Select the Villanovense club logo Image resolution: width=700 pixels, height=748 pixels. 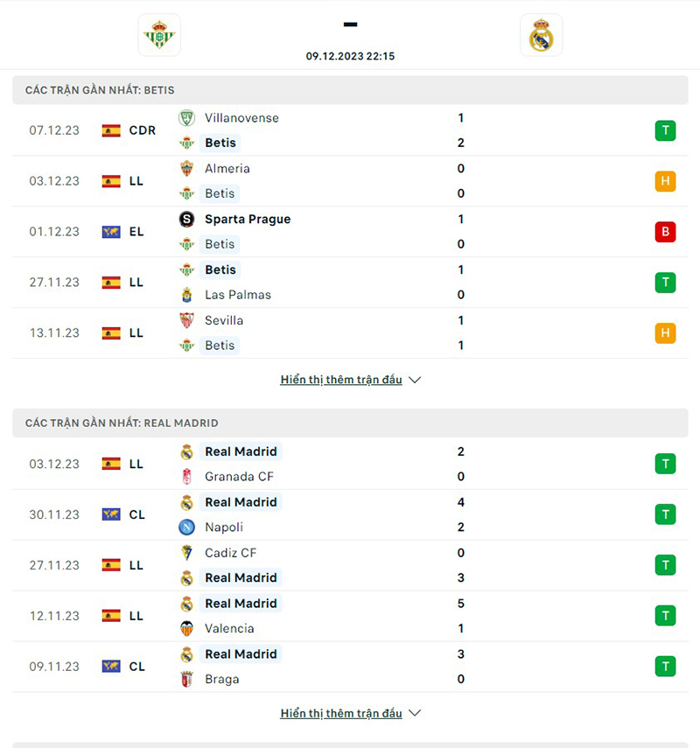[186, 117]
